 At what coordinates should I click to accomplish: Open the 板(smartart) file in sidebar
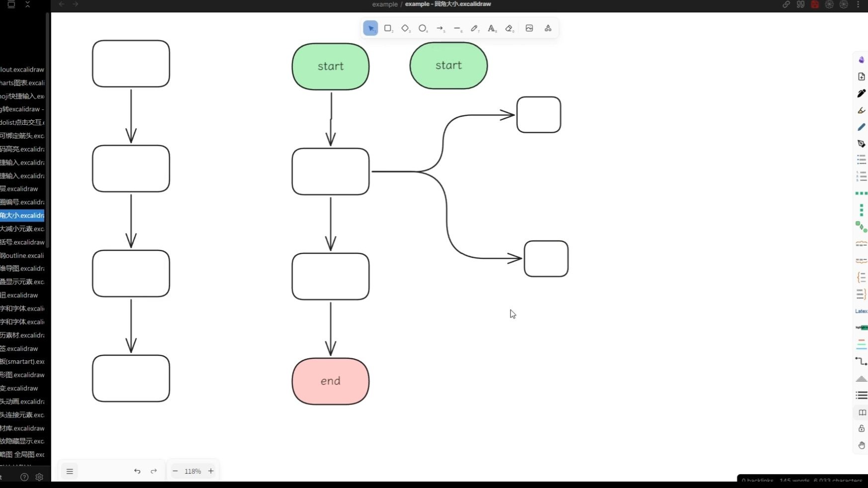coord(22,361)
